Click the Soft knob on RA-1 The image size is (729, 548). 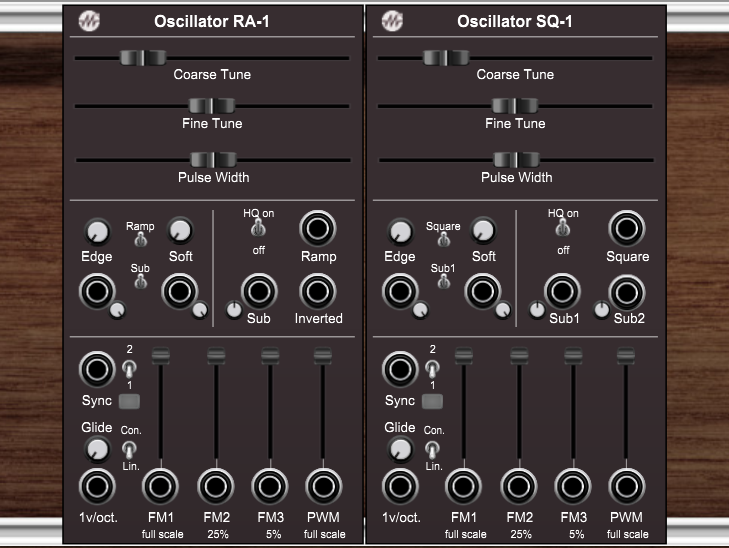[180, 230]
